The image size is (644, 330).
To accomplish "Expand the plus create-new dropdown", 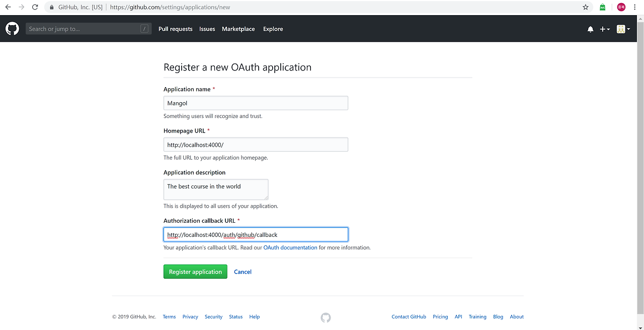I will coord(605,29).
